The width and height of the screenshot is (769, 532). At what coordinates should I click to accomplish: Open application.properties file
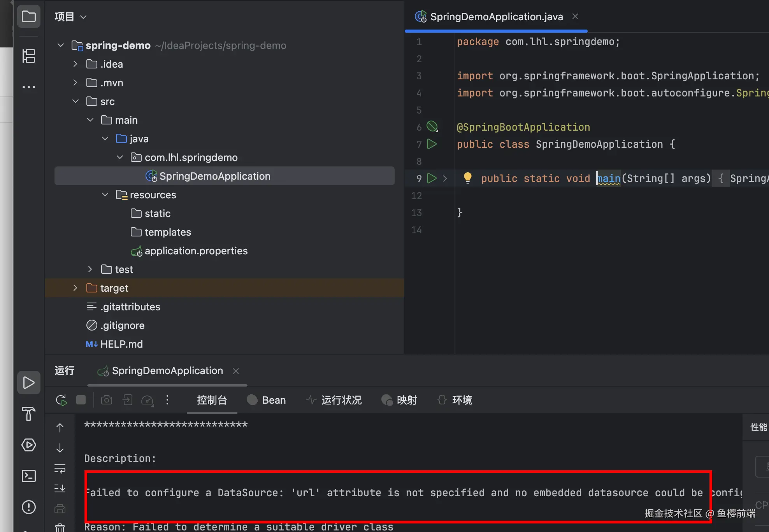(x=196, y=251)
